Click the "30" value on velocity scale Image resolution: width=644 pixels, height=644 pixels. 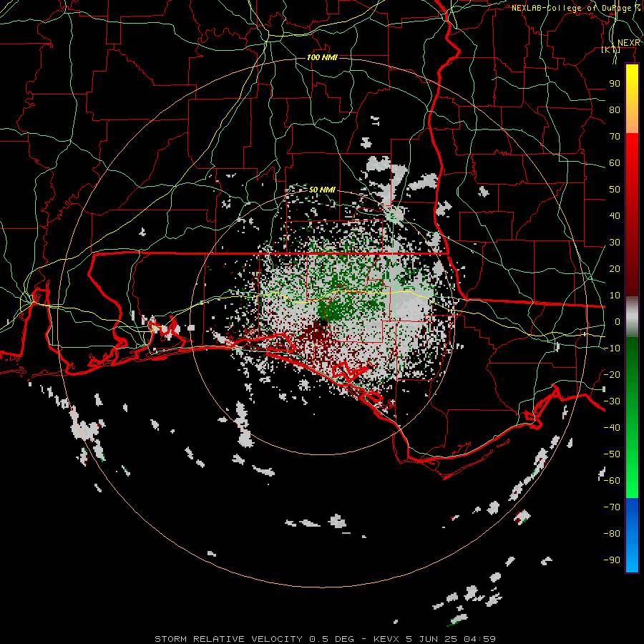pos(615,243)
